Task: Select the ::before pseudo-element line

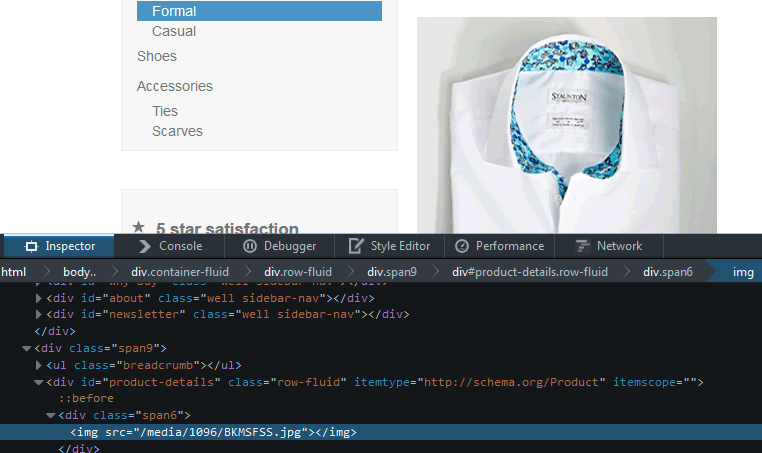Action: click(x=87, y=399)
